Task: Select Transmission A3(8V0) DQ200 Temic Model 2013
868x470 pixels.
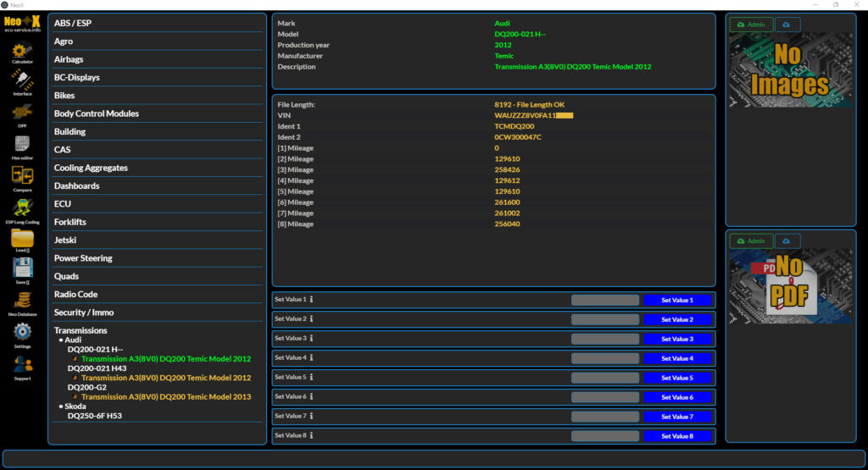Action: 166,396
